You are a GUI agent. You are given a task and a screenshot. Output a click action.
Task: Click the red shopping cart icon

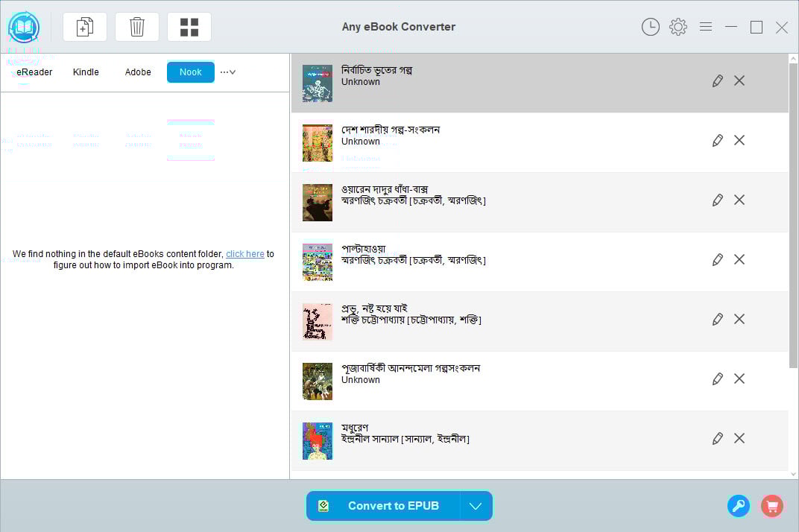click(x=772, y=506)
